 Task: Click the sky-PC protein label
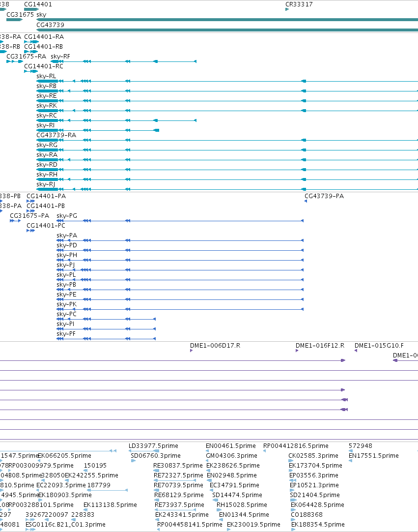(x=66, y=314)
